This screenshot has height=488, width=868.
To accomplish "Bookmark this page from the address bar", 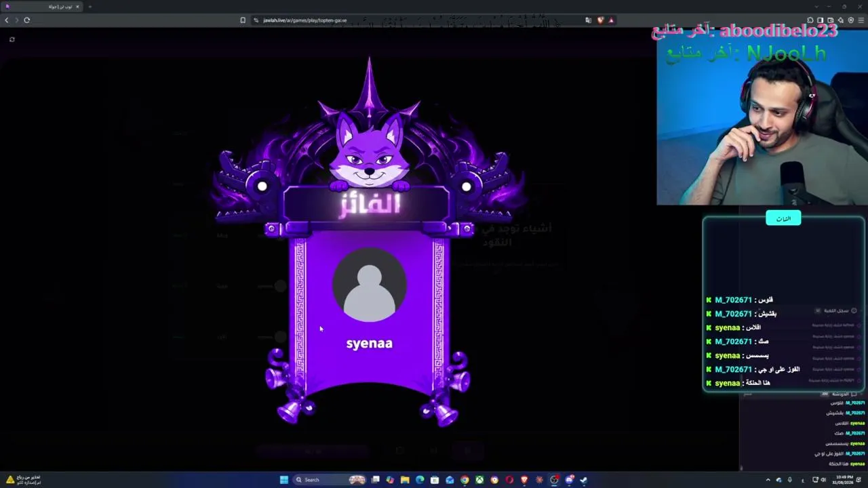I will click(x=243, y=20).
